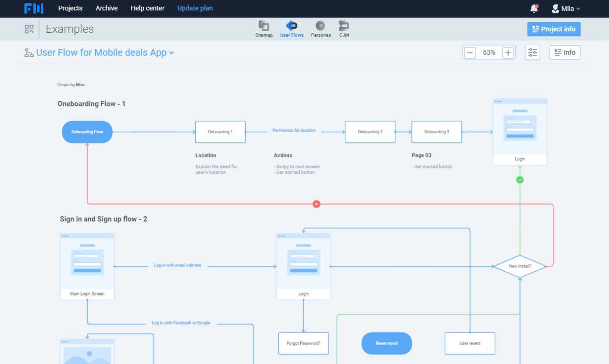Select the image placeholder thumbnail at bottom left
The width and height of the screenshot is (609, 364).
coord(87,351)
